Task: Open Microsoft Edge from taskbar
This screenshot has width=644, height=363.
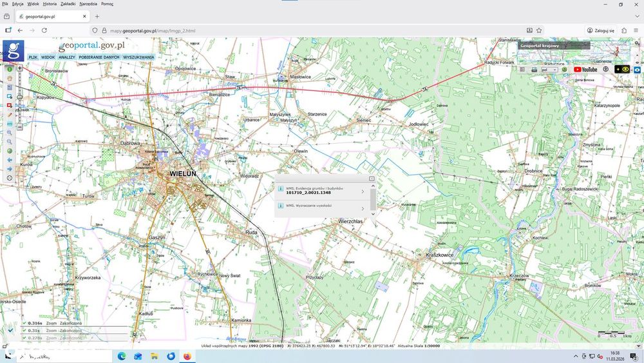Action: tap(122, 356)
